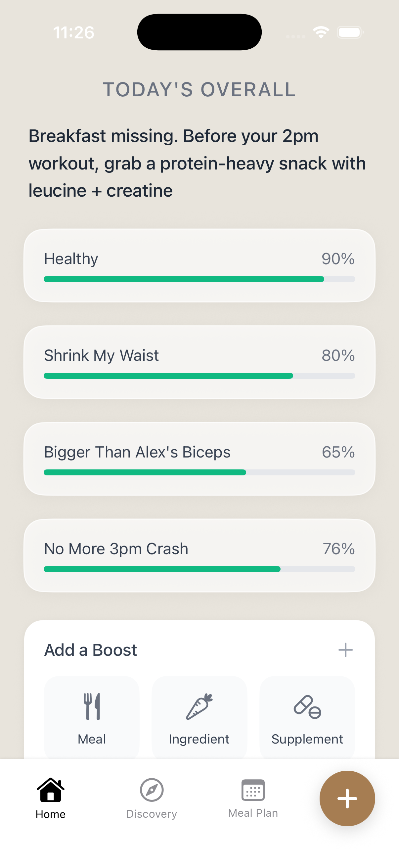Viewport: 399px width, 868px height.
Task: Tap the fork and knife Meal icon
Action: tap(92, 706)
